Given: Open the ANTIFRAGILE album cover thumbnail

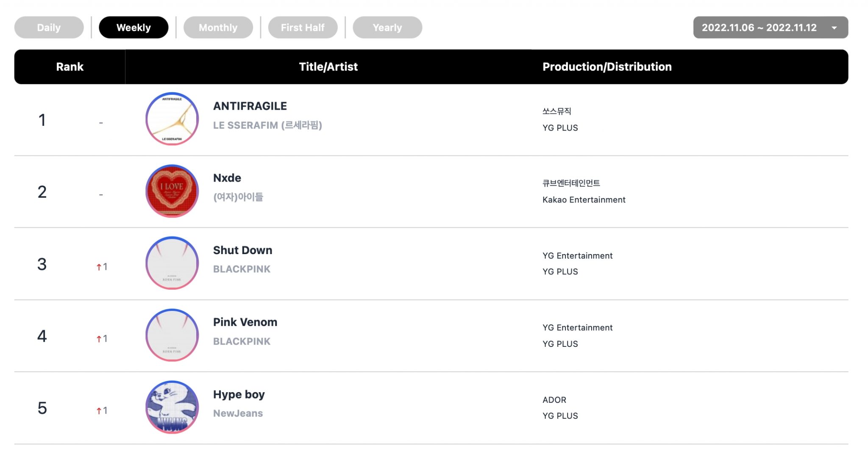Looking at the screenshot, I should tap(172, 119).
